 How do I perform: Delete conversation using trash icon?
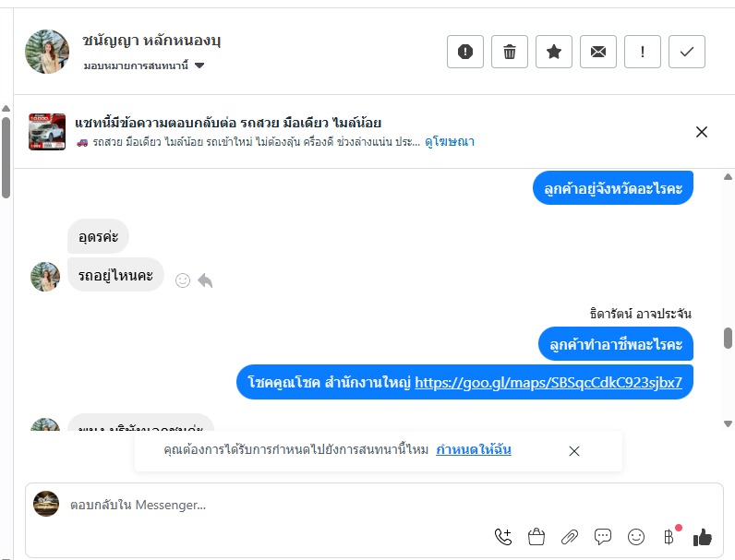pos(510,52)
